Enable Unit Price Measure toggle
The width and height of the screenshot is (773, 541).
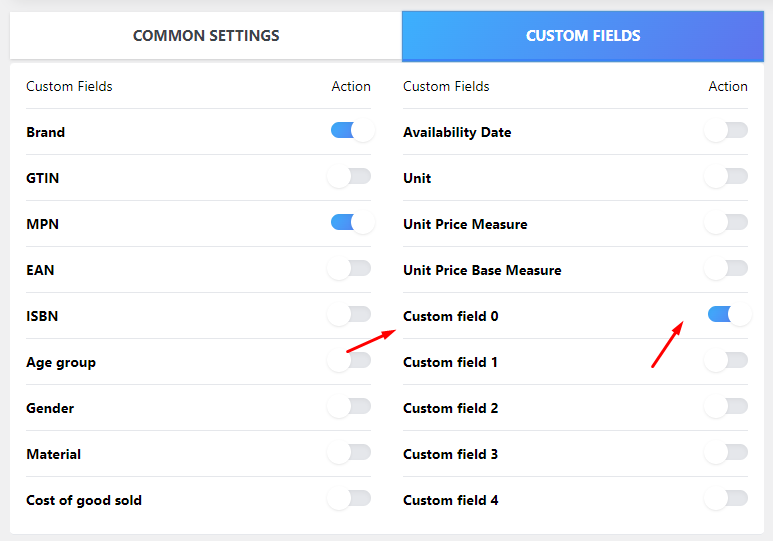click(727, 223)
